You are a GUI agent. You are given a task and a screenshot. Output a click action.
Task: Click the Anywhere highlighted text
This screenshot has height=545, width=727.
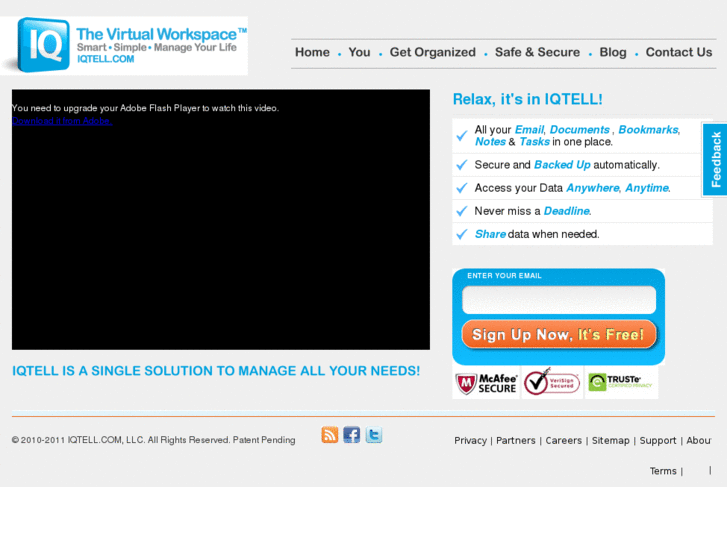(593, 188)
